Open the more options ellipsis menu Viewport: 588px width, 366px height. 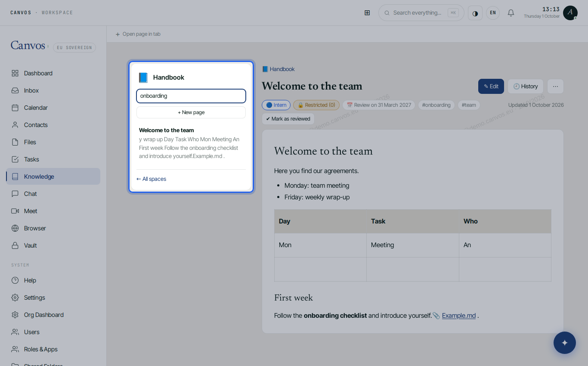[555, 86]
